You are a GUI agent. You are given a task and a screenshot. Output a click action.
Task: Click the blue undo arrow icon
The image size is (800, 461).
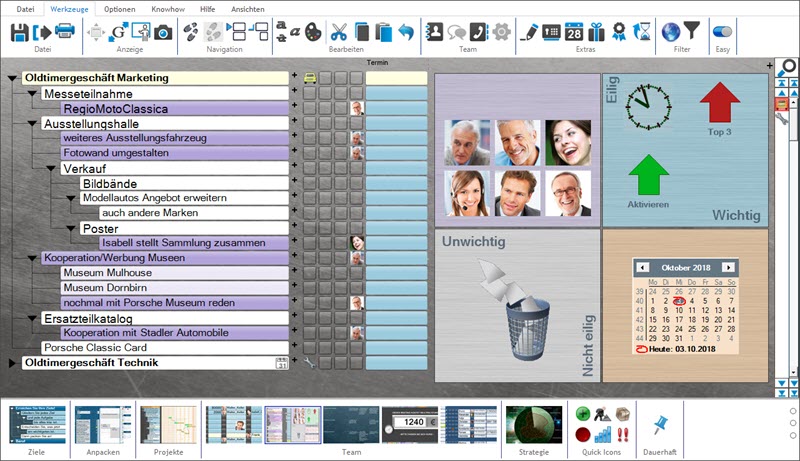tap(406, 32)
